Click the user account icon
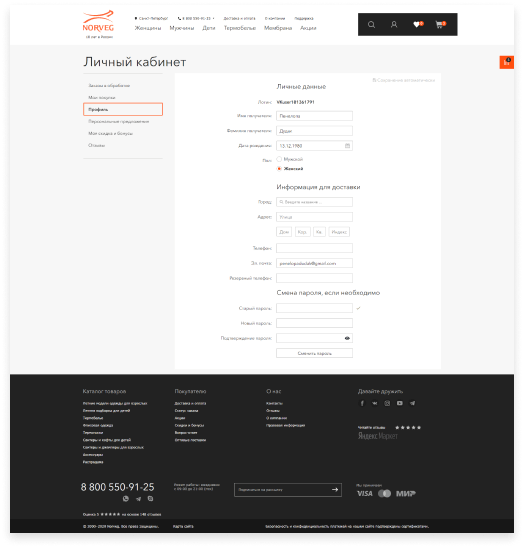Viewport: 524px width, 548px height. [394, 24]
